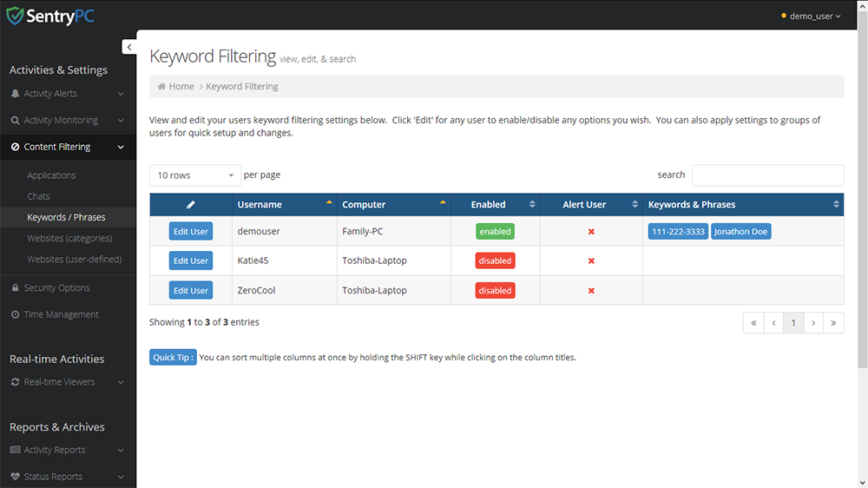Open the Chats submenu item
Image resolution: width=868 pixels, height=488 pixels.
pyautogui.click(x=38, y=196)
